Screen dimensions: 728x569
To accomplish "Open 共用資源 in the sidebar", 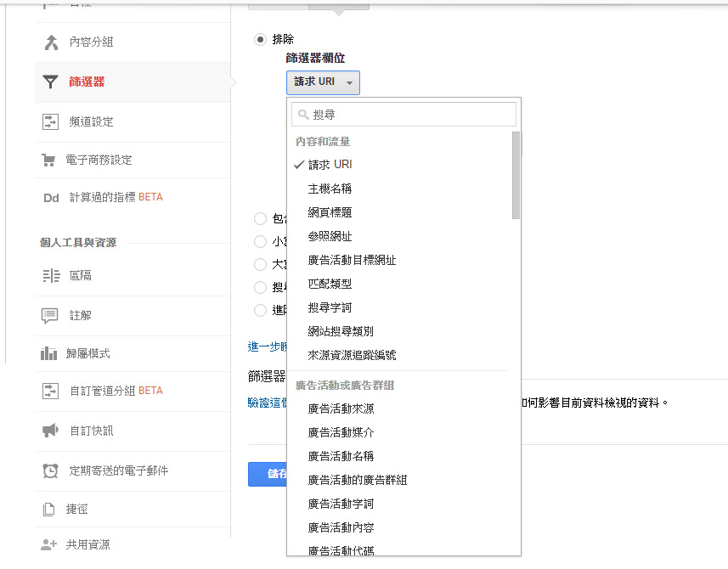I will coord(89,544).
